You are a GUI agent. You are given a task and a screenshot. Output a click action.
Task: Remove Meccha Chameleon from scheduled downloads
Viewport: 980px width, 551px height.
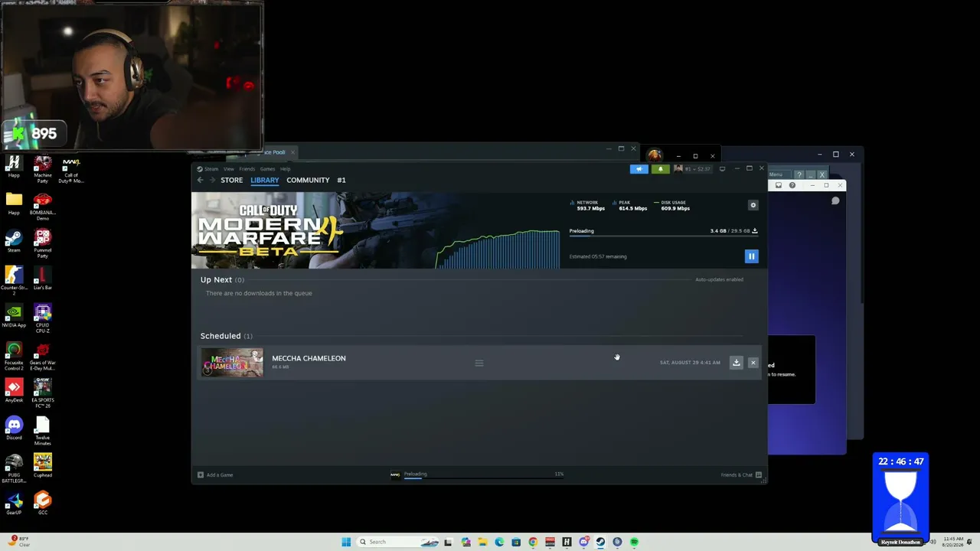click(x=753, y=363)
